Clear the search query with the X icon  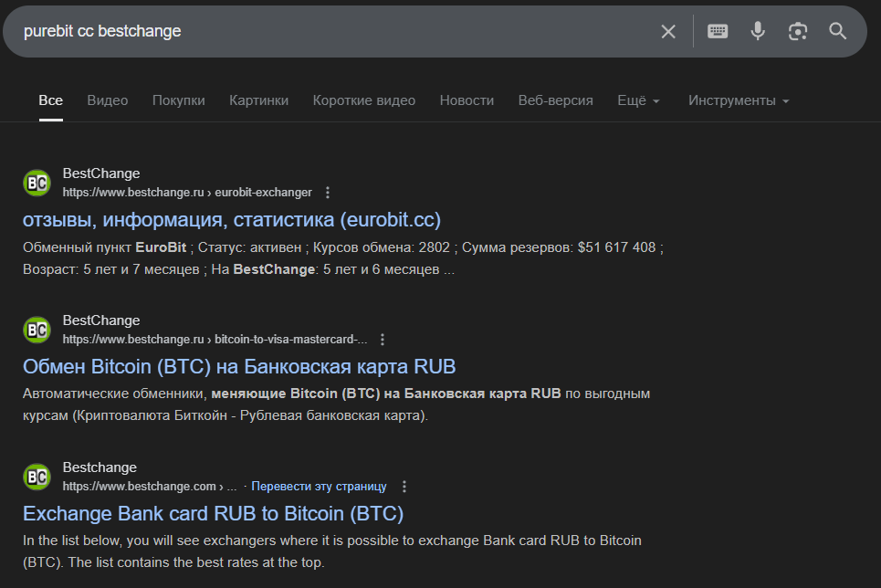pos(668,31)
